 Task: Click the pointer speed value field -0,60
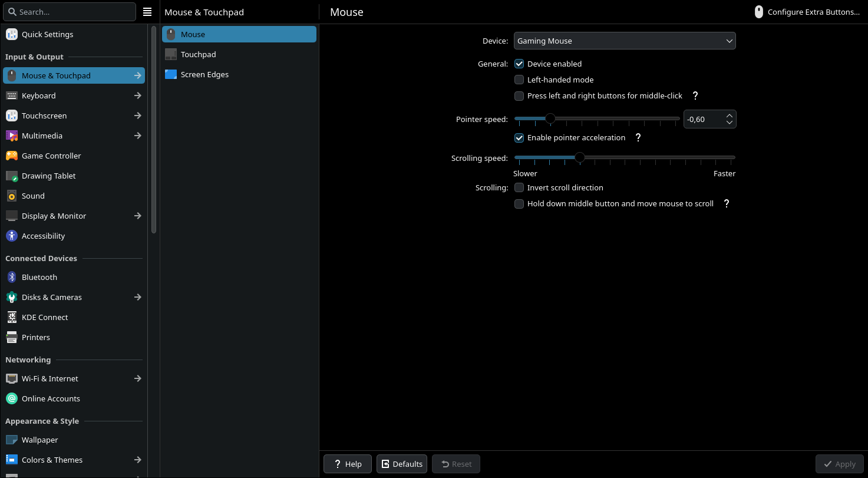point(704,119)
